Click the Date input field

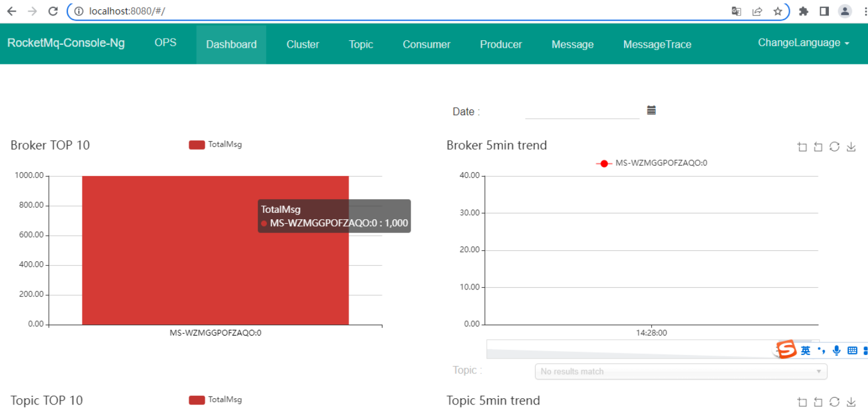[x=582, y=111]
